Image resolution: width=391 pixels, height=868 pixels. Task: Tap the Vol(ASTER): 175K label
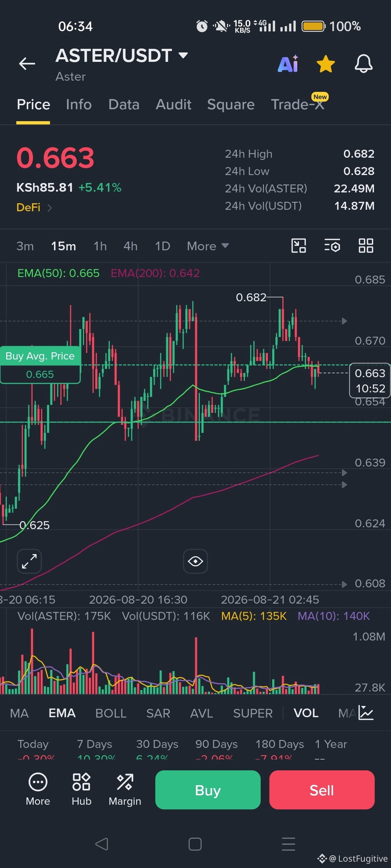point(64,616)
